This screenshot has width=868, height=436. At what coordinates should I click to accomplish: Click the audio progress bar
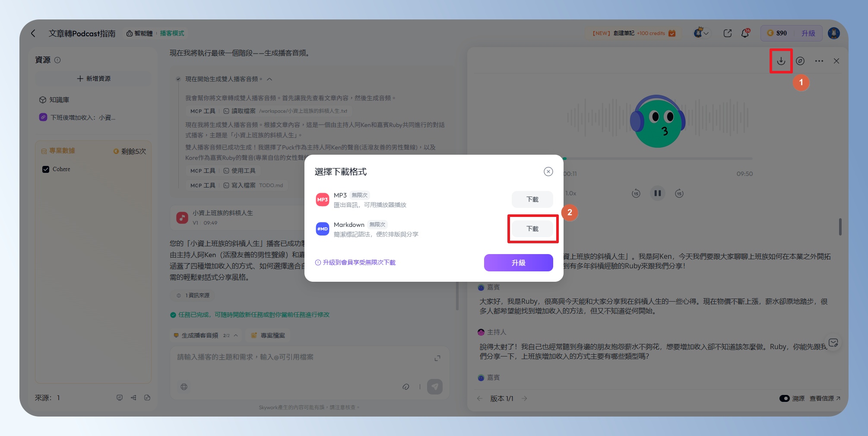pyautogui.click(x=657, y=159)
